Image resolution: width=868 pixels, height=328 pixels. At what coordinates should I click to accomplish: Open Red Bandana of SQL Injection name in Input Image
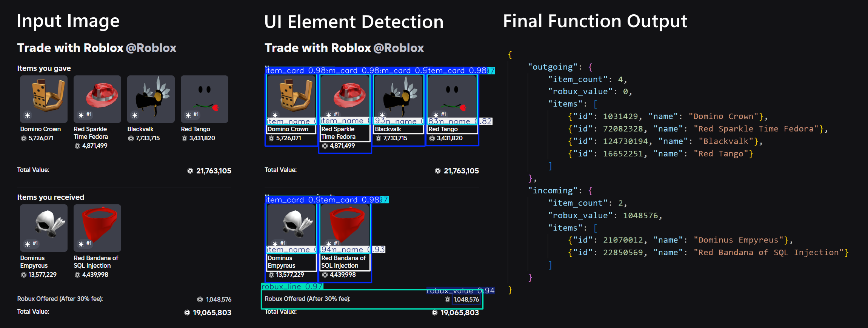(96, 262)
